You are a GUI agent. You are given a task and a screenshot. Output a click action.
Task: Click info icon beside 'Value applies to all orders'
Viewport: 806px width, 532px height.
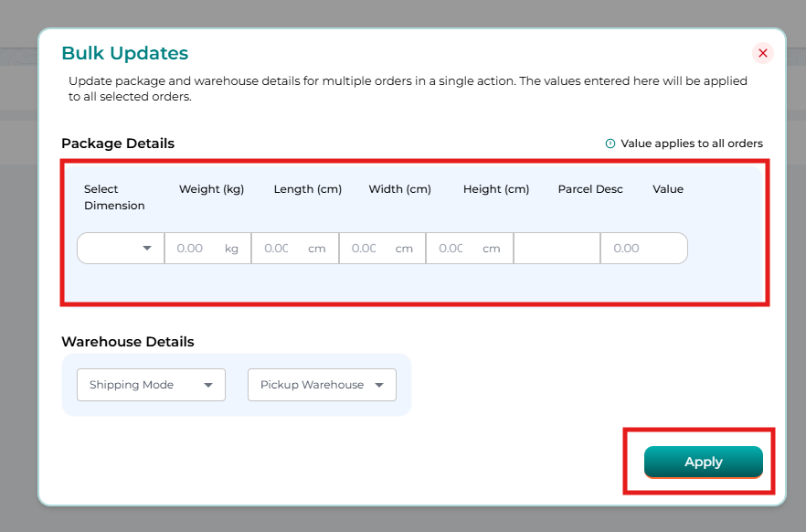coord(610,144)
